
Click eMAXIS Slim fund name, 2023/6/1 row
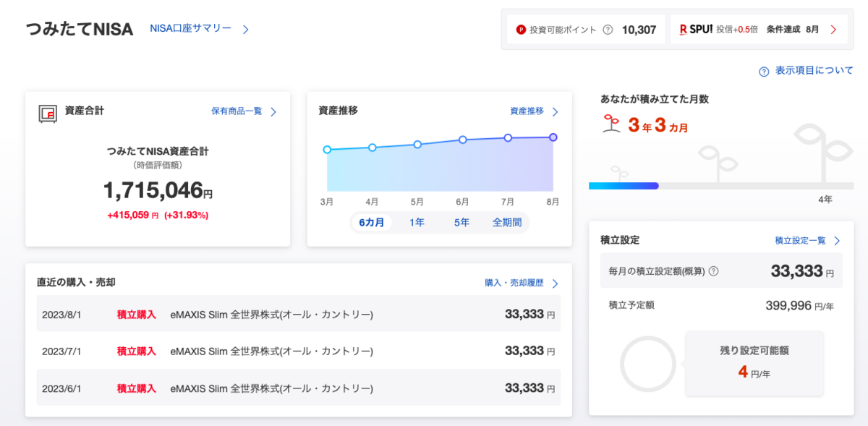(x=272, y=388)
